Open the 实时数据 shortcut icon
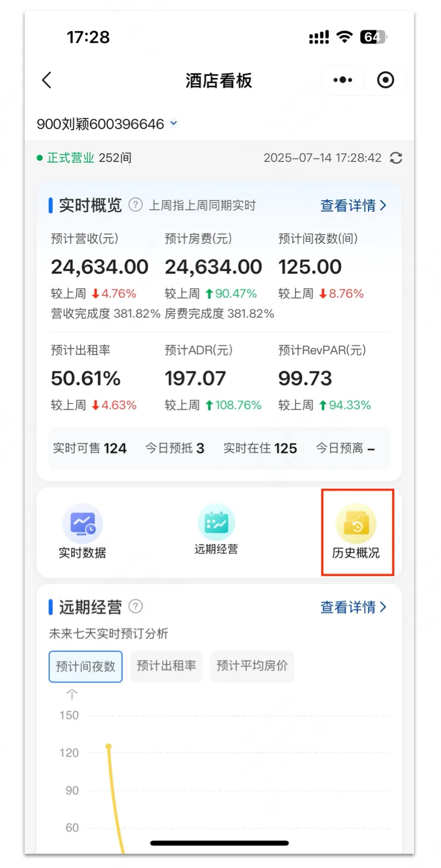Screen dimensions: 441x868 click(82, 524)
